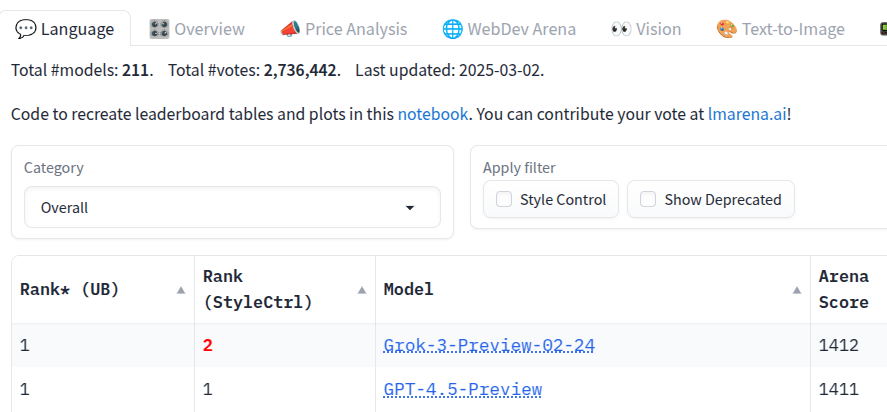Click the globe icon on WebDev Arena

tap(452, 29)
